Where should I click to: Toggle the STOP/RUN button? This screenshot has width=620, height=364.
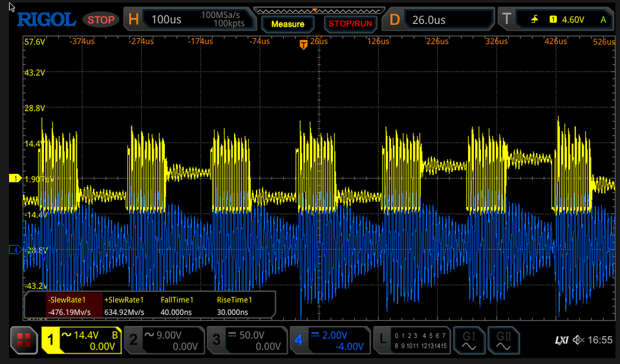pyautogui.click(x=350, y=24)
